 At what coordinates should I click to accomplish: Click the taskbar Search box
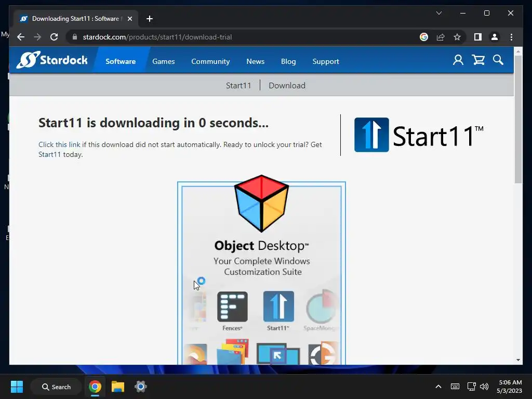pos(56,387)
